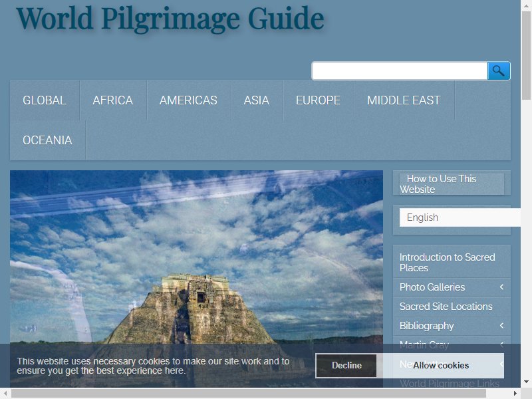Screen dimensions: 532x399
Task: Click the search magnifier button
Action: tap(499, 70)
